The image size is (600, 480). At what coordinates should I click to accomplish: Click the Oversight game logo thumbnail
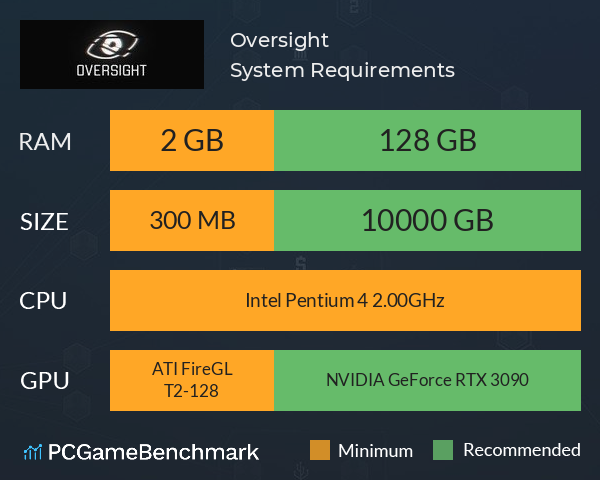(112, 54)
